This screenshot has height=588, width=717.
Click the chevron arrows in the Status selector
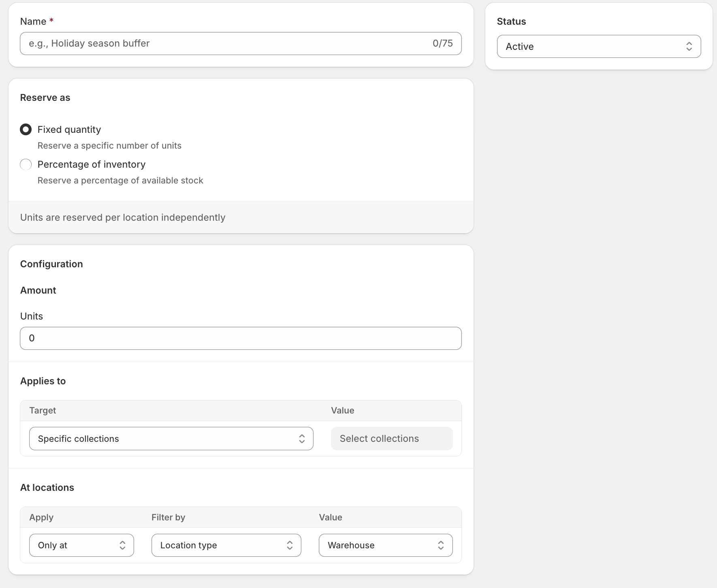(689, 47)
